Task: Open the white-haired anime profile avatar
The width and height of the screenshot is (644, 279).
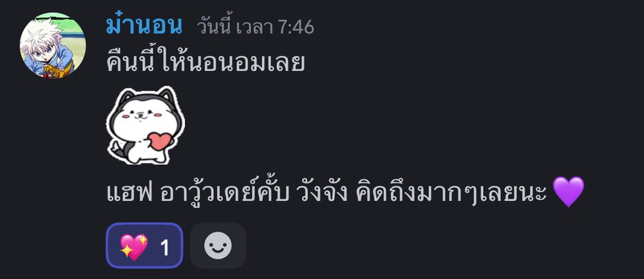Action: pos(53,45)
